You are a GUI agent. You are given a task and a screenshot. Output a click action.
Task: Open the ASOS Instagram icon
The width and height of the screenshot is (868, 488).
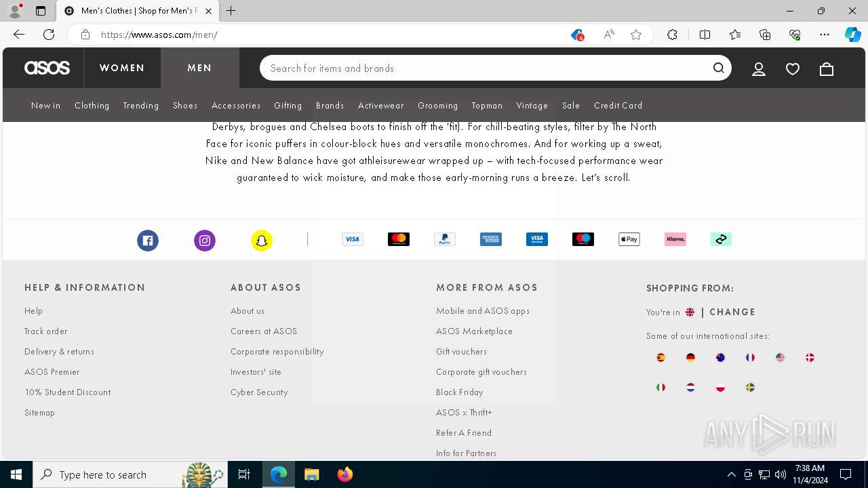coord(205,241)
